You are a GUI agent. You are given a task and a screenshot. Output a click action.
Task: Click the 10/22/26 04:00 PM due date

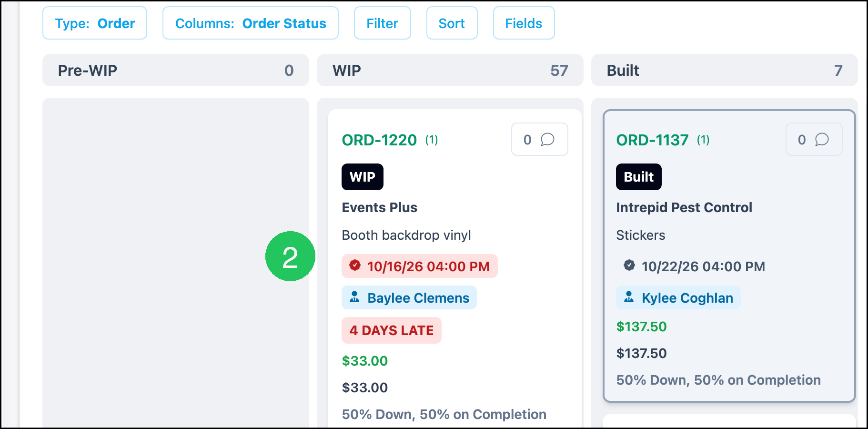point(694,266)
